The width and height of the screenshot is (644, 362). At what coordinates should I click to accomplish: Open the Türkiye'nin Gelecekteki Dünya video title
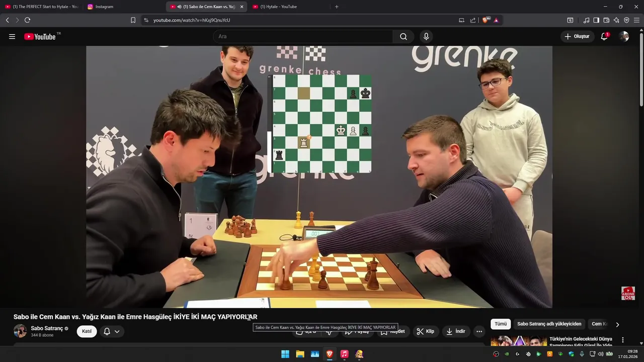click(581, 342)
